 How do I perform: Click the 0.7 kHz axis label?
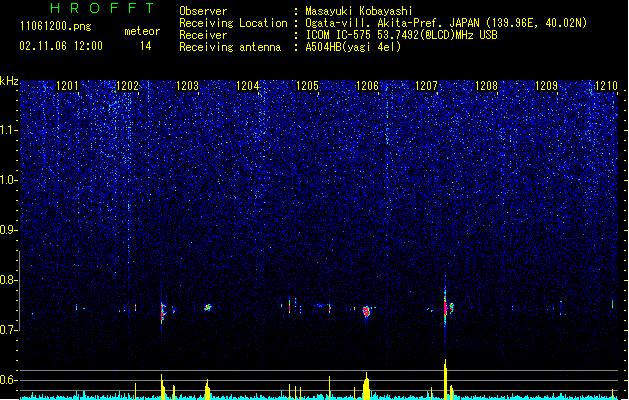[8, 330]
